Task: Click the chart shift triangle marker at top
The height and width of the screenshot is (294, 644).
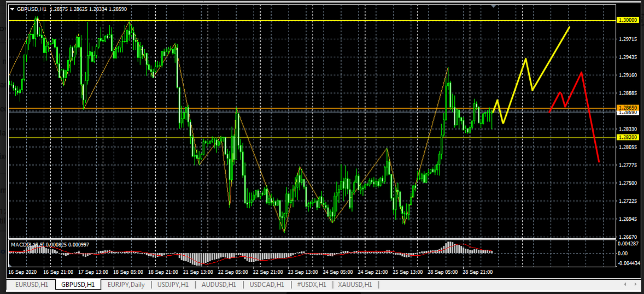Action: coord(494,7)
